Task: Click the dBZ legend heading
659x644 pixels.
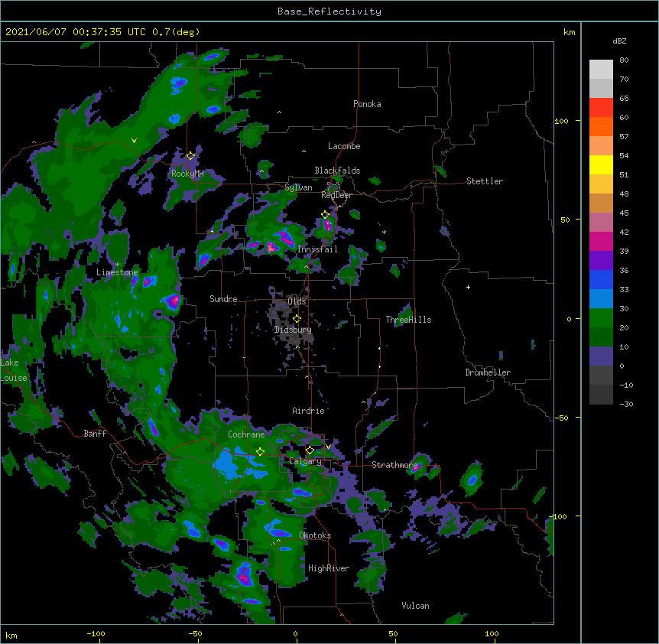Action: tap(619, 41)
